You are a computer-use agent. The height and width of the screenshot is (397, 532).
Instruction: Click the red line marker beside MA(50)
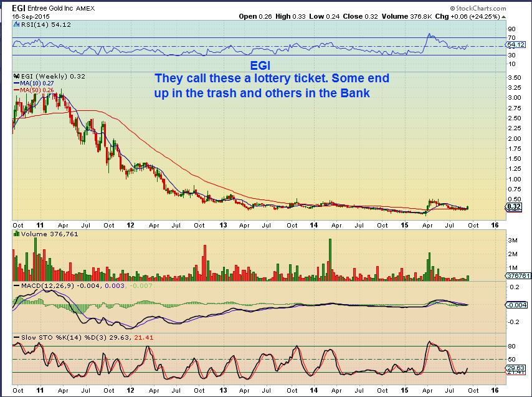[x=16, y=90]
